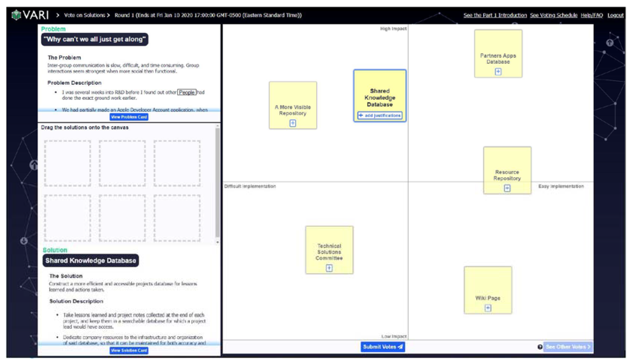Click Logout in the top bar
This screenshot has width=632, height=364.
615,15
